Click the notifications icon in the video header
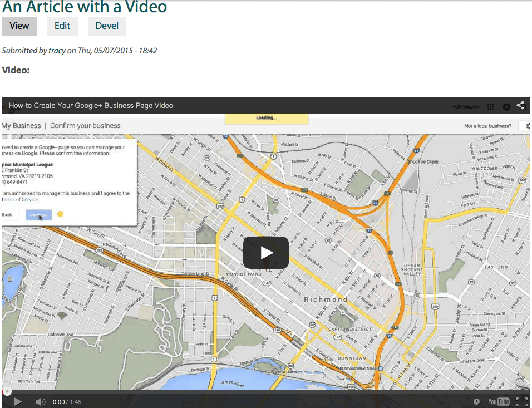This screenshot has height=408, width=532. click(506, 107)
